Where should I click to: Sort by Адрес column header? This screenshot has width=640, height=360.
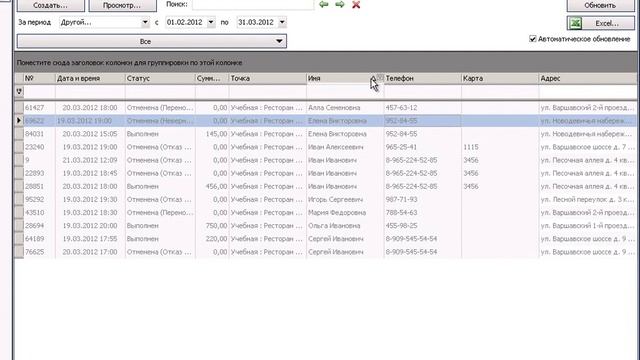(588, 78)
